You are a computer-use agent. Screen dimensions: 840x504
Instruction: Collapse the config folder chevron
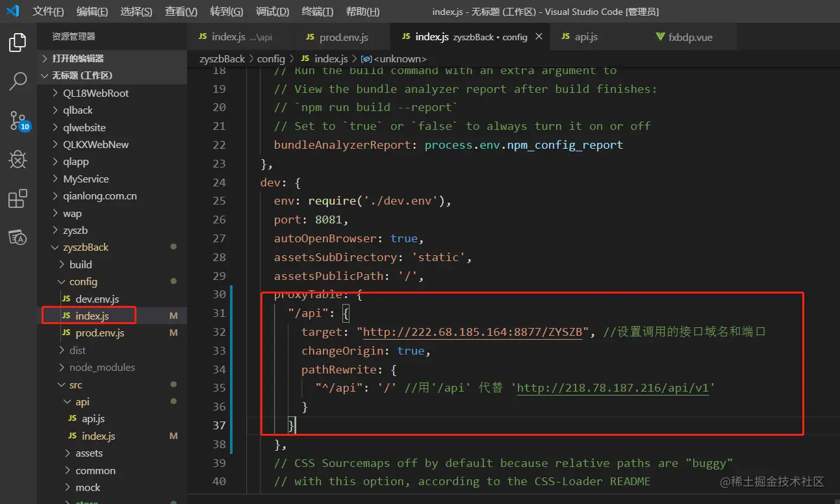62,282
